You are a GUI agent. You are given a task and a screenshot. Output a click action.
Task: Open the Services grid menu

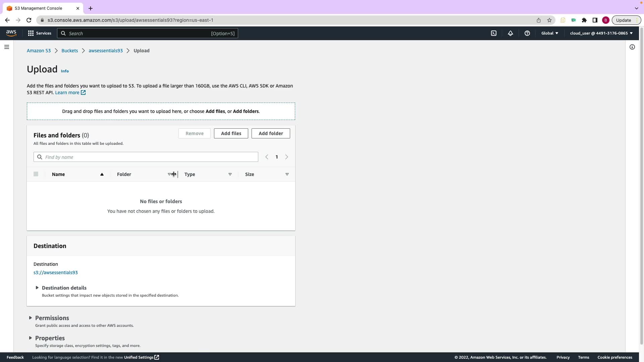(x=40, y=33)
